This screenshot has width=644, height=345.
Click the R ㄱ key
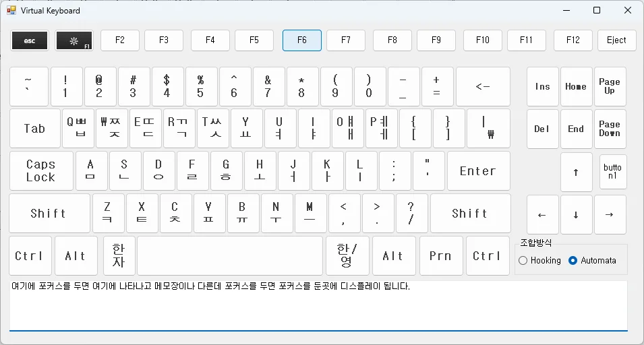pos(179,129)
